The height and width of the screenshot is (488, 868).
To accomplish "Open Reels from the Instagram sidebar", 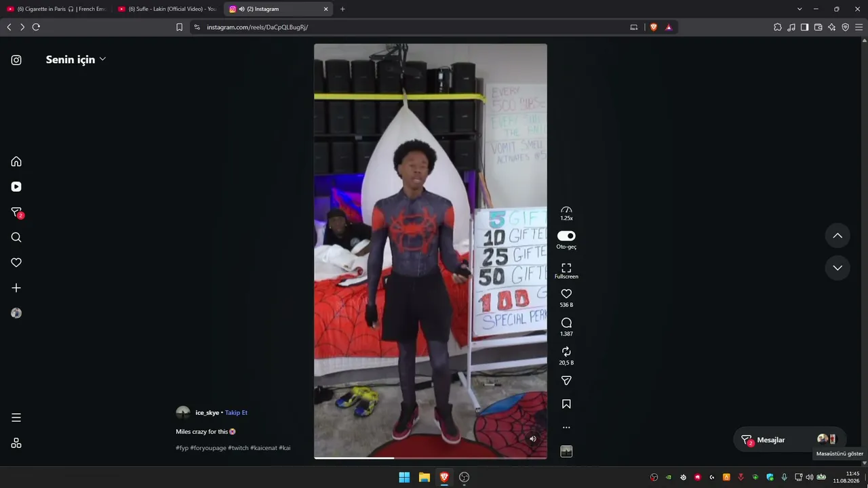I will (16, 186).
